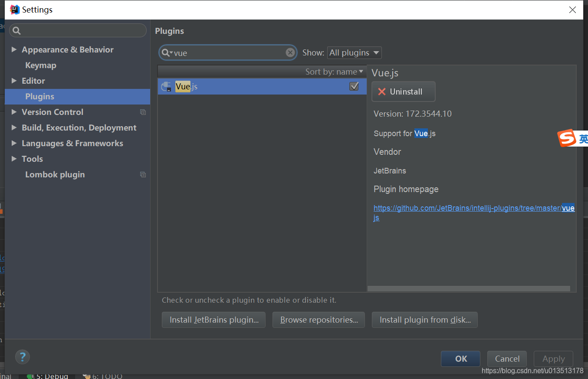588x379 pixels.
Task: Open Appearance & Behavior settings page
Action: click(68, 49)
